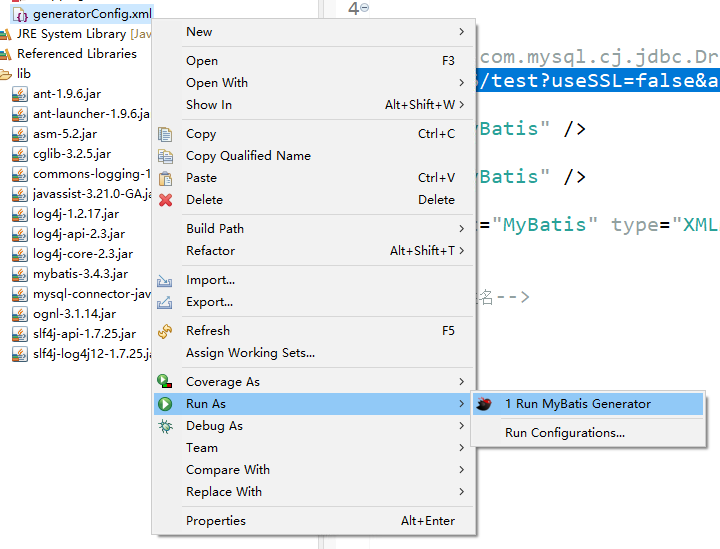Viewport: 720px width, 549px height.
Task: Click the Referenced Libraries node
Action: (76, 54)
